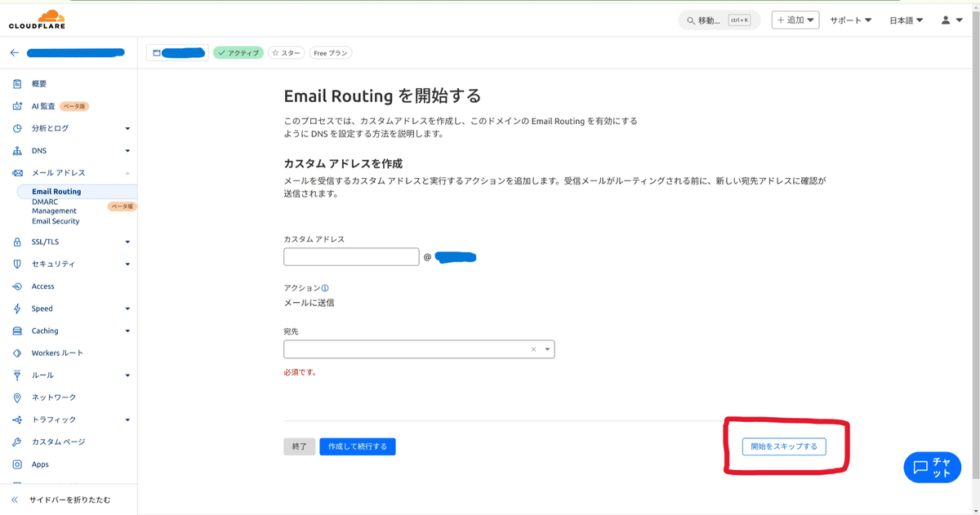The image size is (980, 515).
Task: Click サイドバーを折りたたむ text
Action: tap(69, 499)
